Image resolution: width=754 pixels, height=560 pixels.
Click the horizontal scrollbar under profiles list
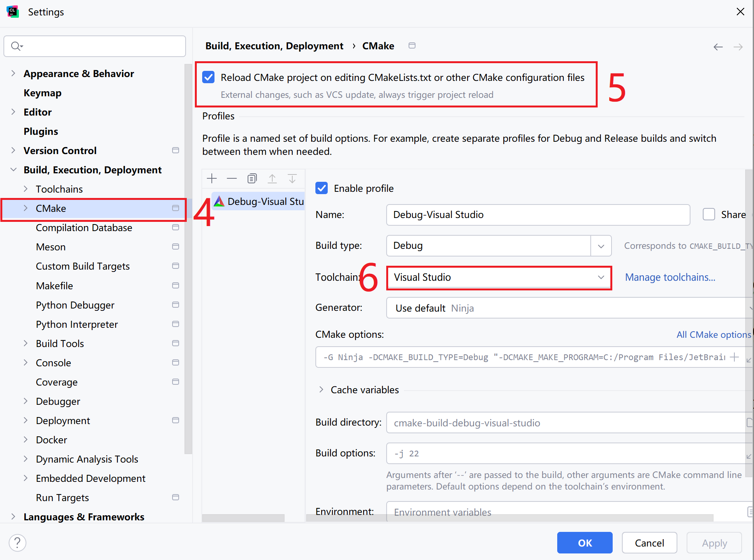[243, 518]
